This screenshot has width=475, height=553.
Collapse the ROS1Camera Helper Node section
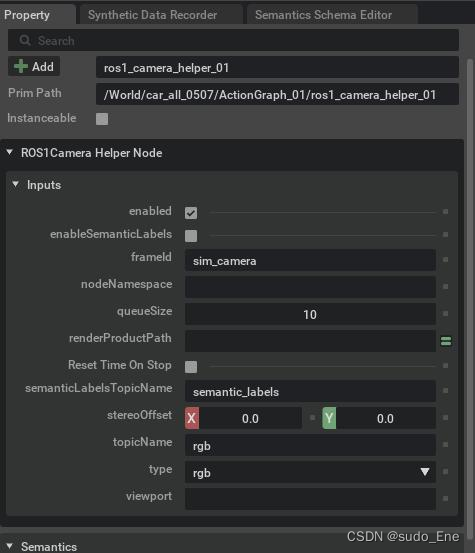(x=10, y=153)
